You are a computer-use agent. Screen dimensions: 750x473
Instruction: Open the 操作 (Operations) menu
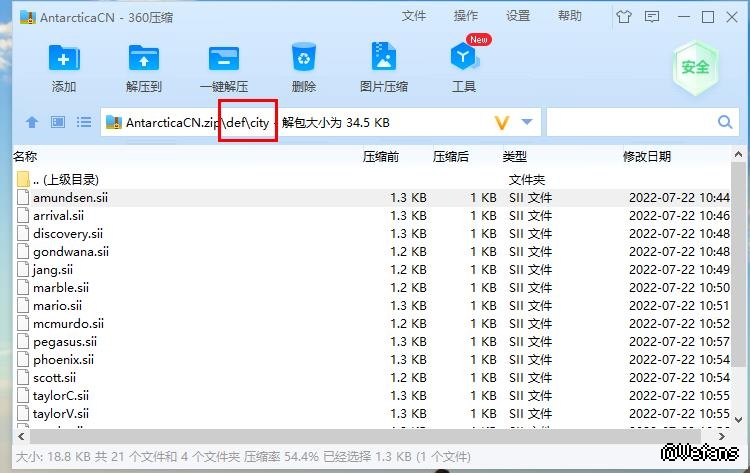pyautogui.click(x=466, y=16)
